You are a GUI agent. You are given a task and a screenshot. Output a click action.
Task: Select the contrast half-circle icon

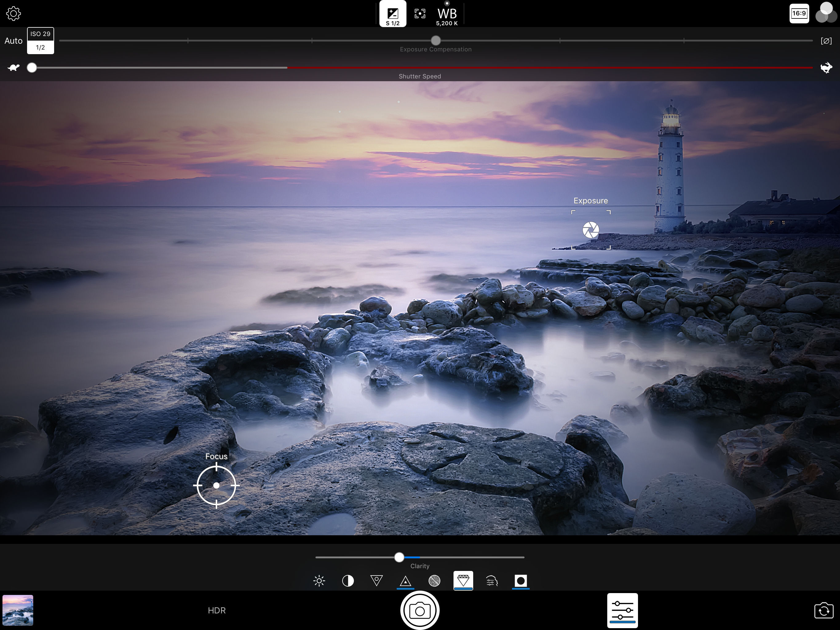(348, 580)
